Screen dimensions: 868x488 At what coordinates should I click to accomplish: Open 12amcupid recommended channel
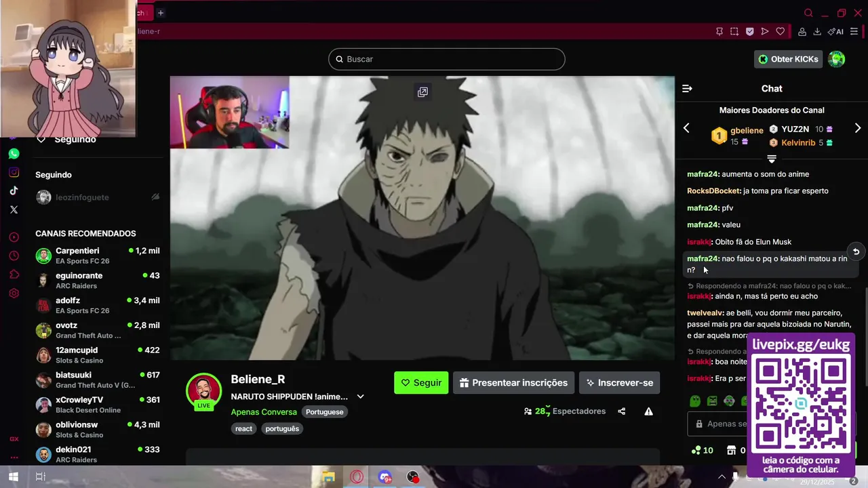pyautogui.click(x=98, y=355)
